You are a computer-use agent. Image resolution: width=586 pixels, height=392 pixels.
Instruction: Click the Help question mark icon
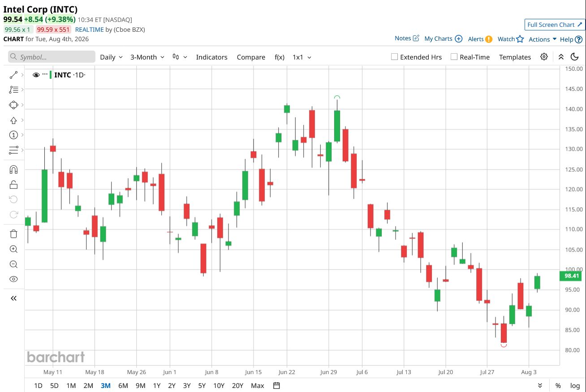click(578, 39)
